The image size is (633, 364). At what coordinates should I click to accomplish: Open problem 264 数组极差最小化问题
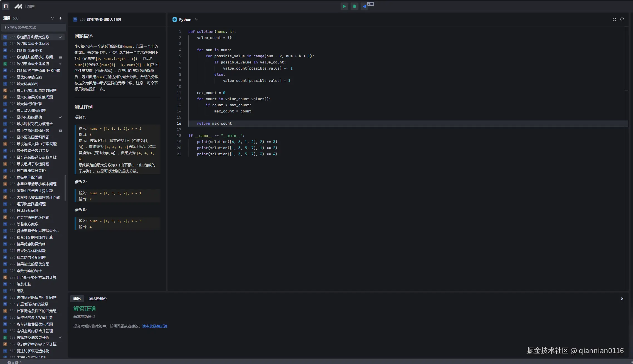[33, 44]
